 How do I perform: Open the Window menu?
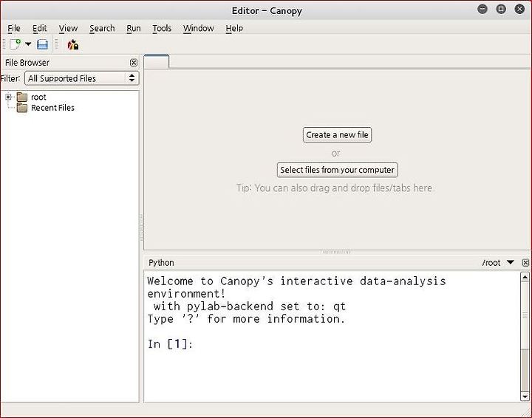tap(199, 28)
